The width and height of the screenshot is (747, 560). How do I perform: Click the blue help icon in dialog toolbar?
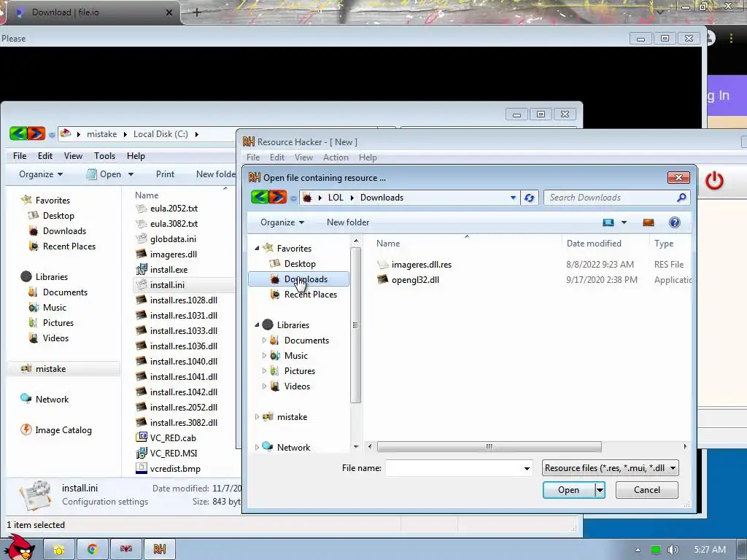(674, 222)
